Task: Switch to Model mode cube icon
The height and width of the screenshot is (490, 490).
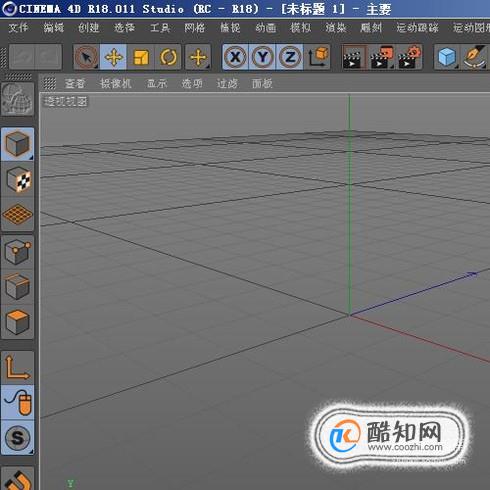Action: pos(17,144)
